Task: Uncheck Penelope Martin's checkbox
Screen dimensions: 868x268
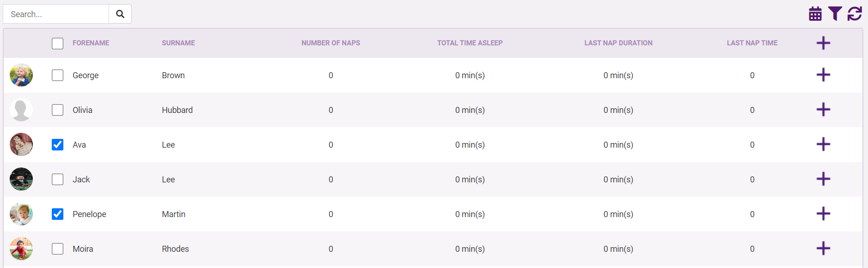Action: [x=57, y=214]
